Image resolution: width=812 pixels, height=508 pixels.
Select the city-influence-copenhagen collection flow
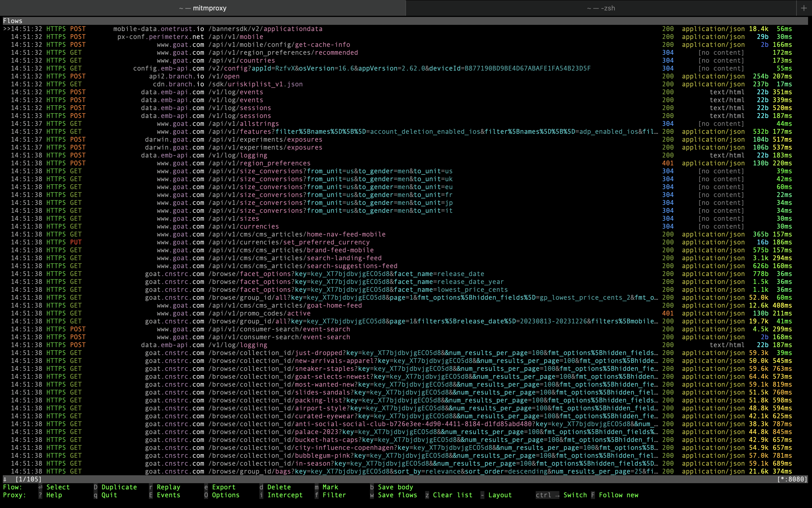(x=405, y=447)
